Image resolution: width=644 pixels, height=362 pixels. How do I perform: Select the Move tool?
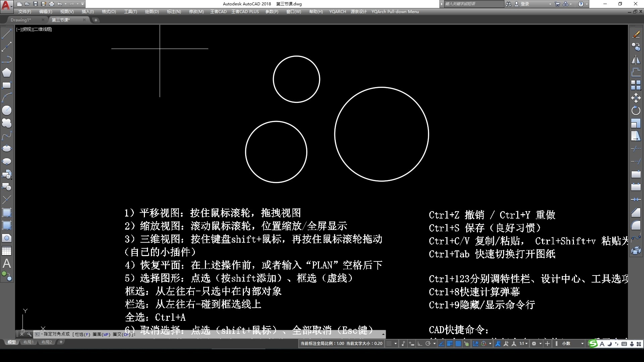pos(636,98)
